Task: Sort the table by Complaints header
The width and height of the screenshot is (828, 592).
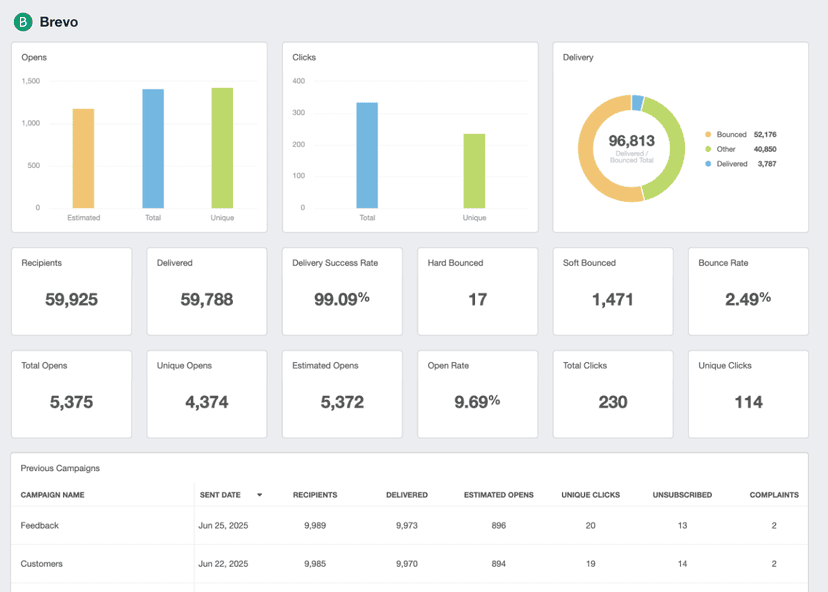Action: click(x=774, y=495)
